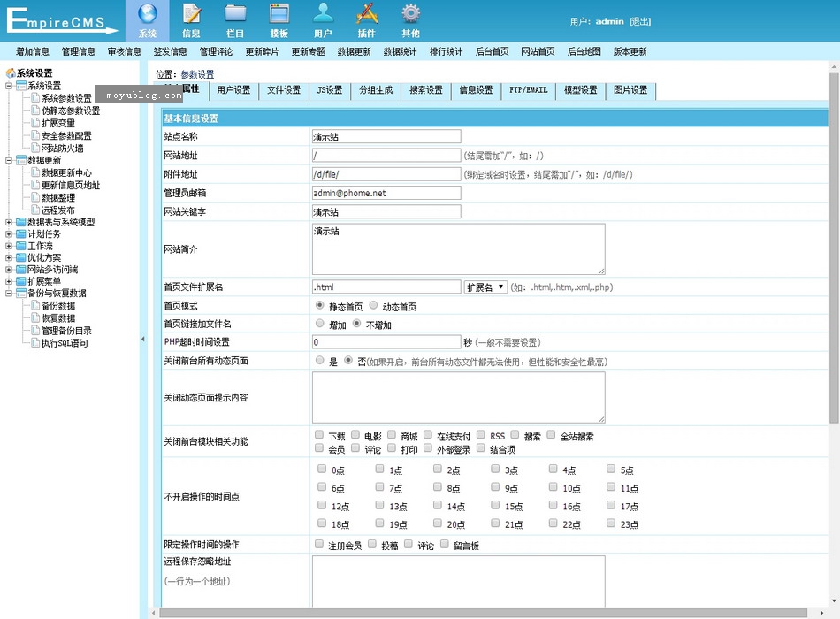Expand the 网站多访问端 tree node
Screen dimensions: 840x619
[x=9, y=269]
